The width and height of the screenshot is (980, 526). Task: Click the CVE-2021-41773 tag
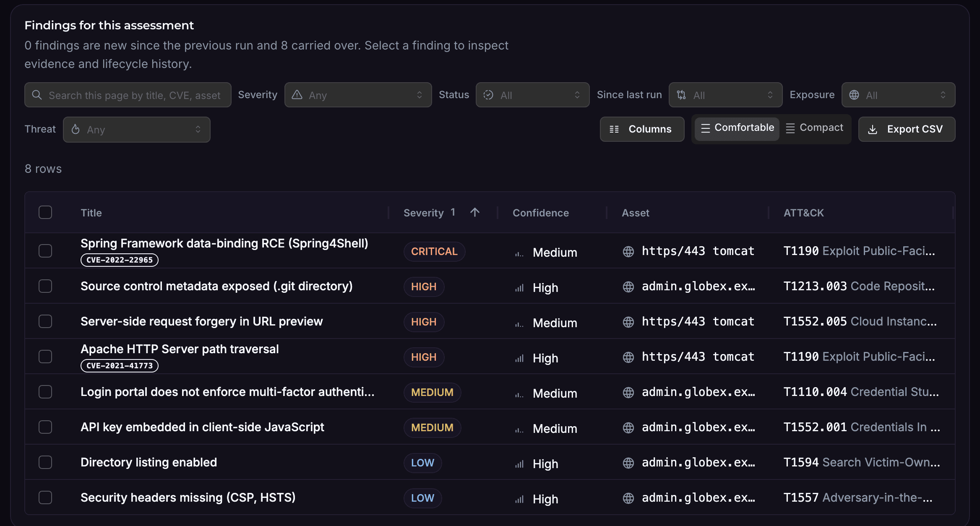tap(120, 366)
